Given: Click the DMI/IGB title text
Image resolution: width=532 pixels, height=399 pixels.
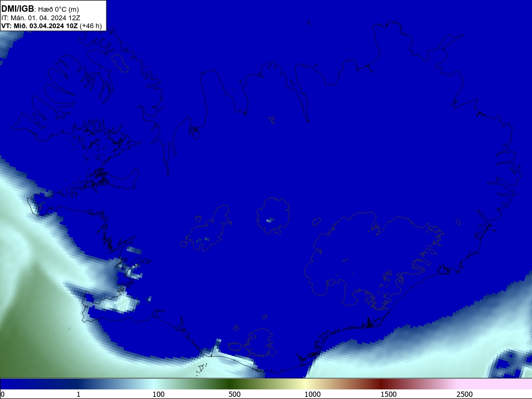Looking at the screenshot, I should pos(18,9).
